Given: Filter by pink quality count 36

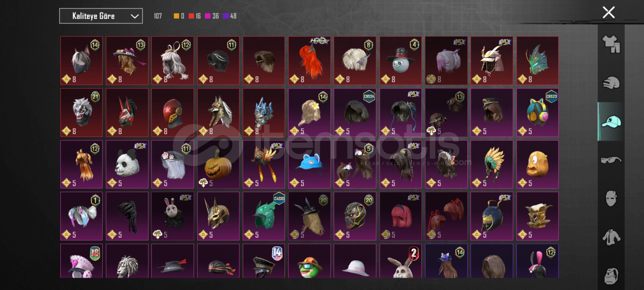Looking at the screenshot, I should 212,16.
